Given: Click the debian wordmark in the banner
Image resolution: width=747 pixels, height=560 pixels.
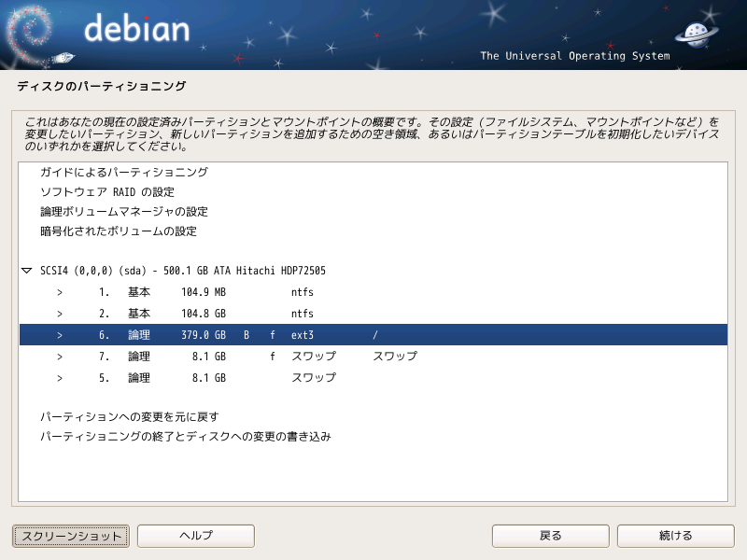Looking at the screenshot, I should click(x=136, y=28).
